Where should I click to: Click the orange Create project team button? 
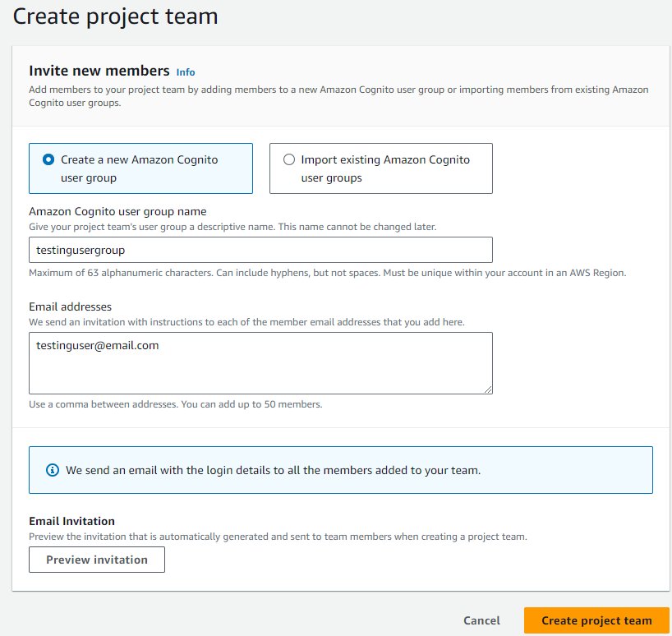tap(596, 620)
